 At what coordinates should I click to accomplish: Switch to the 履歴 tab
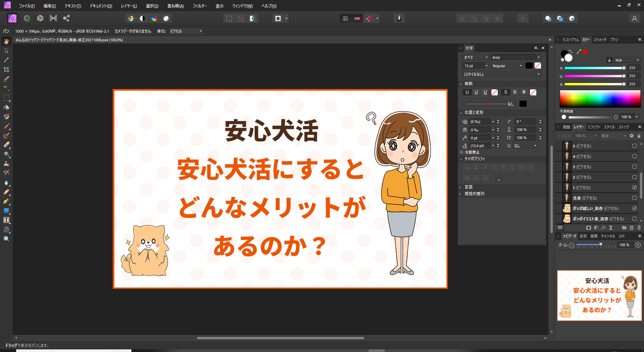594,236
